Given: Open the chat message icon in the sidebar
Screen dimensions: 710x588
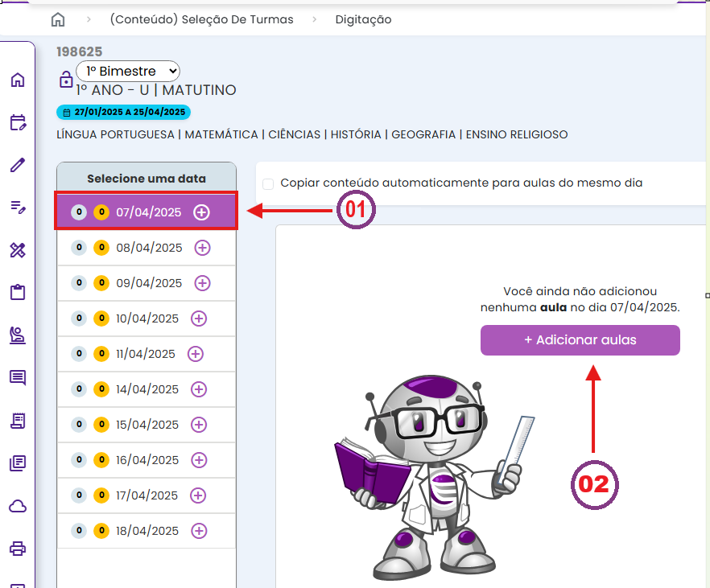Looking at the screenshot, I should click(18, 377).
